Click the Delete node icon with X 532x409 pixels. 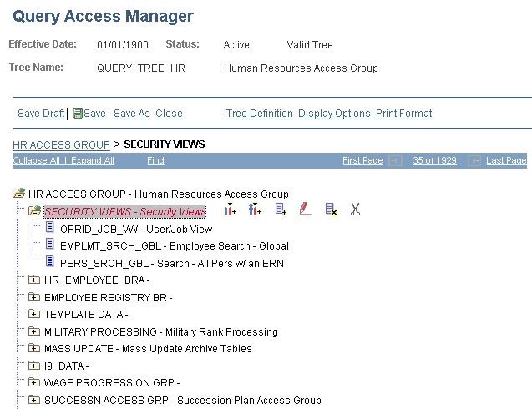click(x=331, y=210)
